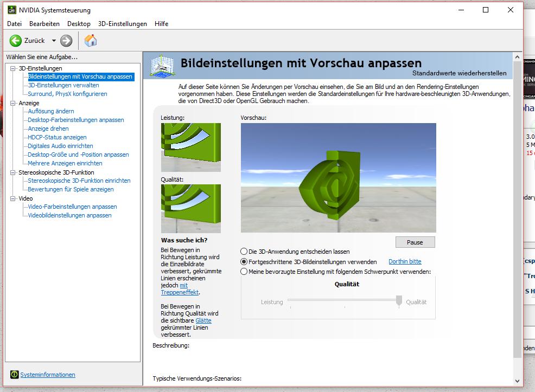The height and width of the screenshot is (392, 535).
Task: Click the 'Was suche ich?' heading
Action: tap(184, 240)
